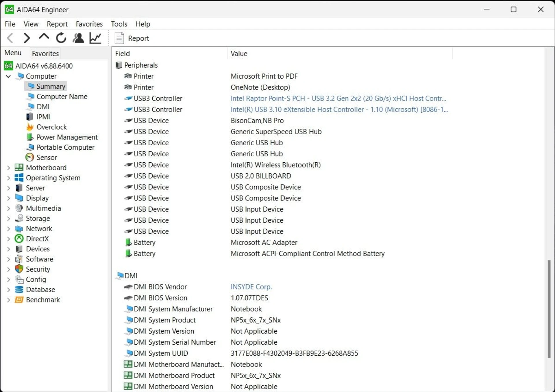Expand the Security tree node

tap(8, 269)
